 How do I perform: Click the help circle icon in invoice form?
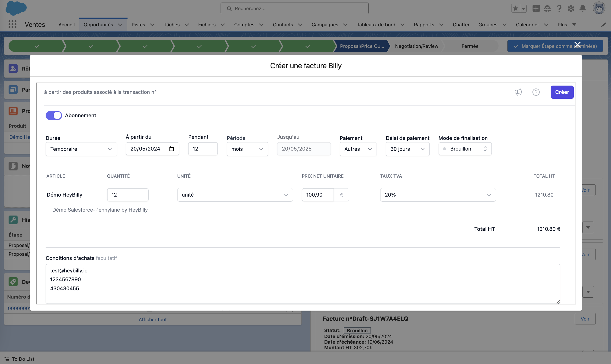(536, 92)
